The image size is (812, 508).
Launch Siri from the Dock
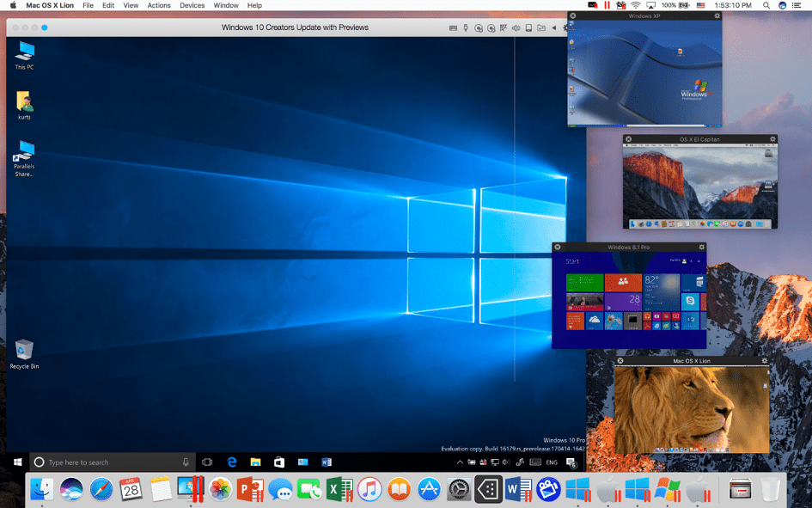tap(71, 489)
